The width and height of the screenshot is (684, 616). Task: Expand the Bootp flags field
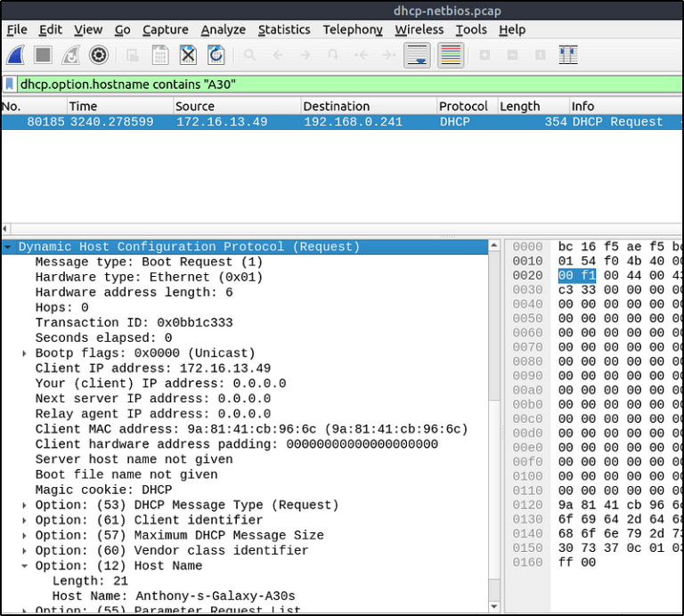pos(25,353)
